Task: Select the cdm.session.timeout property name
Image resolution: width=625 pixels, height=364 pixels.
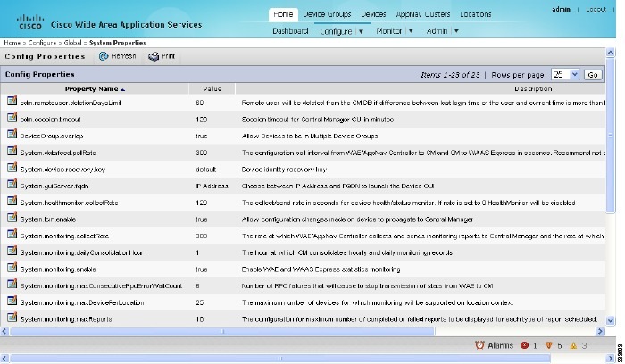Action: (50, 120)
